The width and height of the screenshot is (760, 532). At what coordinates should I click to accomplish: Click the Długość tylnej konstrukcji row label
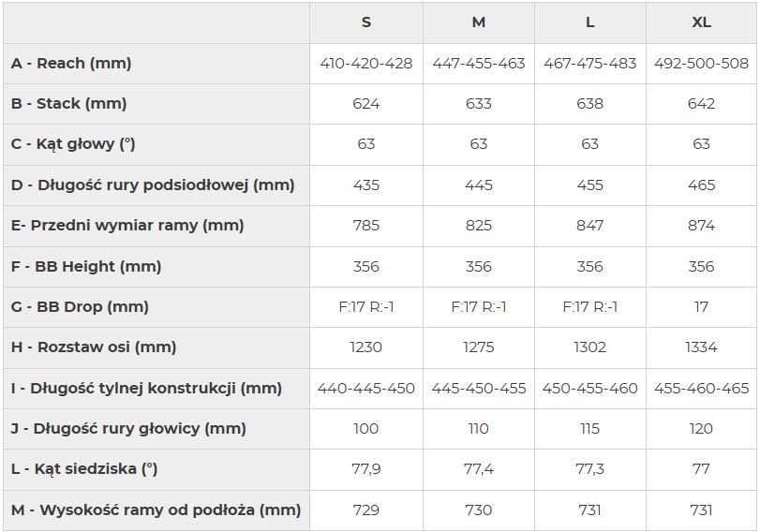146,388
